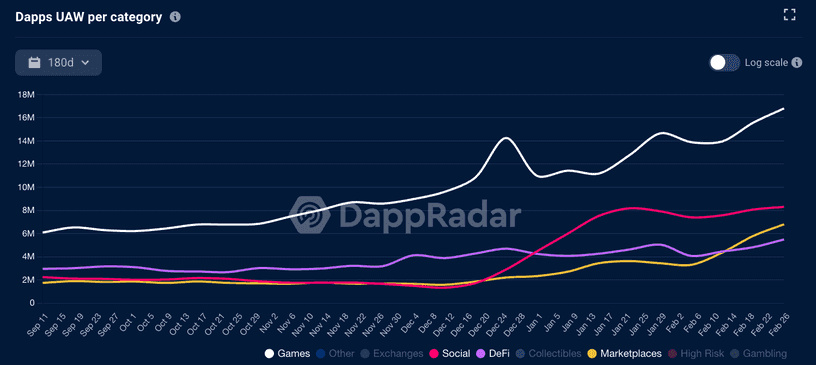The width and height of the screenshot is (816, 365).
Task: Click the Games line endpoint at Feb 26
Action: pos(784,108)
